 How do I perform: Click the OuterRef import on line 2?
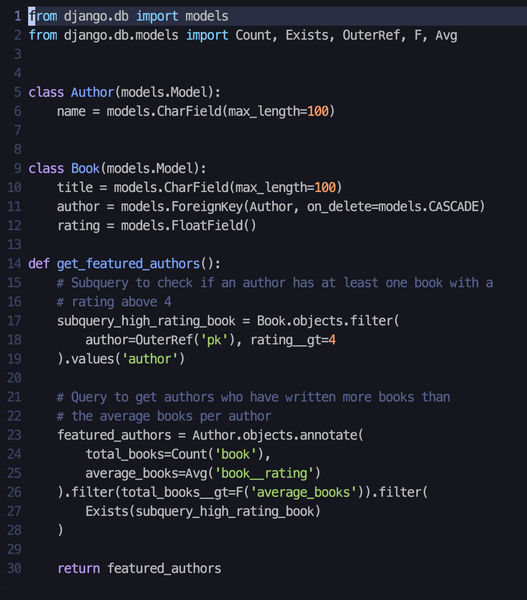click(370, 35)
